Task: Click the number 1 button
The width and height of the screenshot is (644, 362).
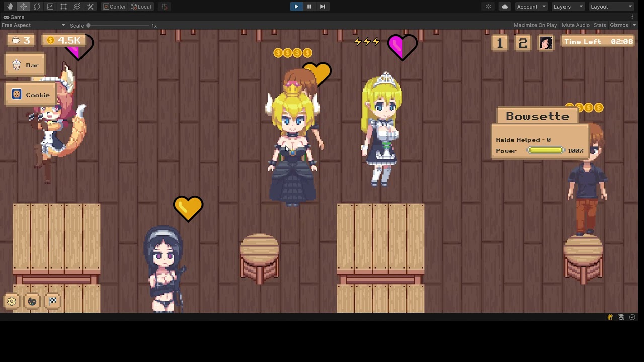Action: tap(500, 43)
